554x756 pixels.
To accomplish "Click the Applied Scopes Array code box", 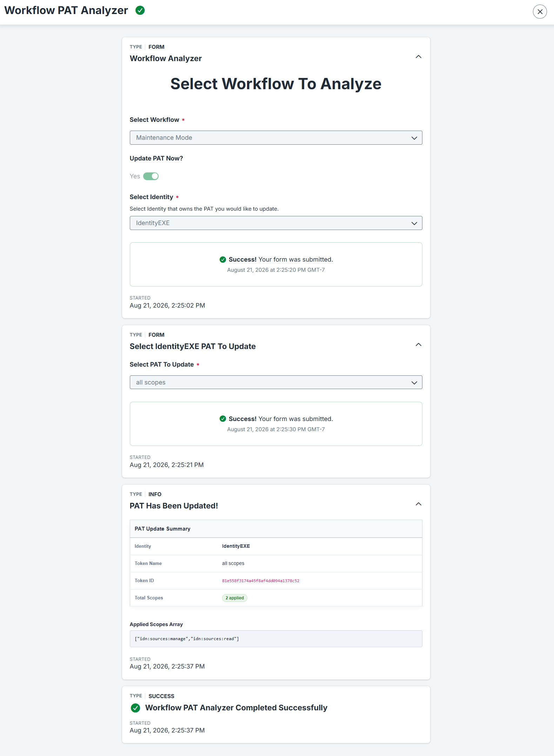I will pos(276,639).
